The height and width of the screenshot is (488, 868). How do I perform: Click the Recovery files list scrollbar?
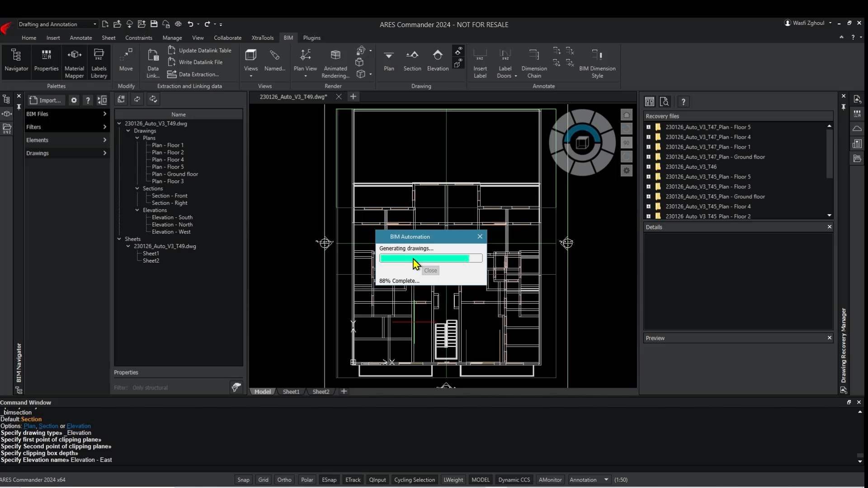click(829, 154)
